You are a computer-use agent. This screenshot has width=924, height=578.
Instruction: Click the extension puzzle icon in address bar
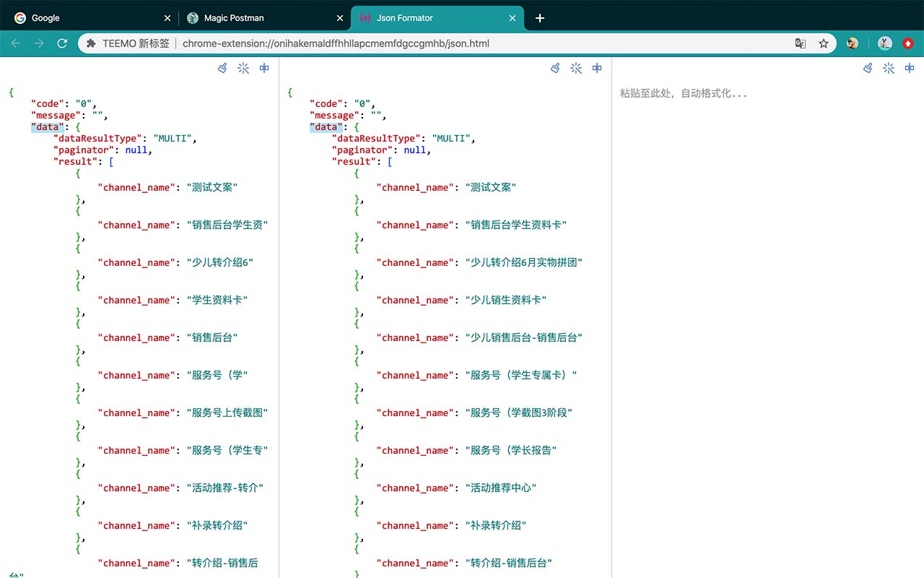pyautogui.click(x=91, y=43)
